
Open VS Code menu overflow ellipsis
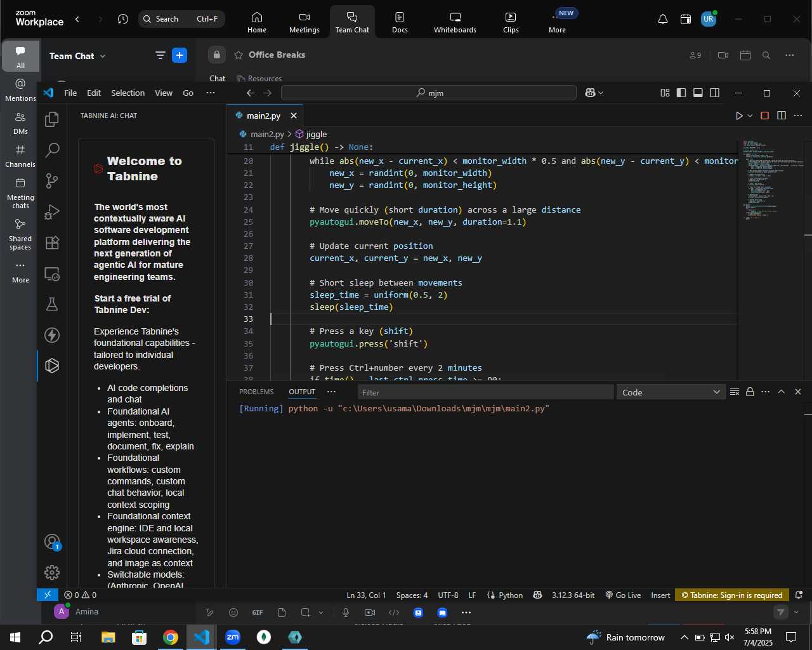211,93
